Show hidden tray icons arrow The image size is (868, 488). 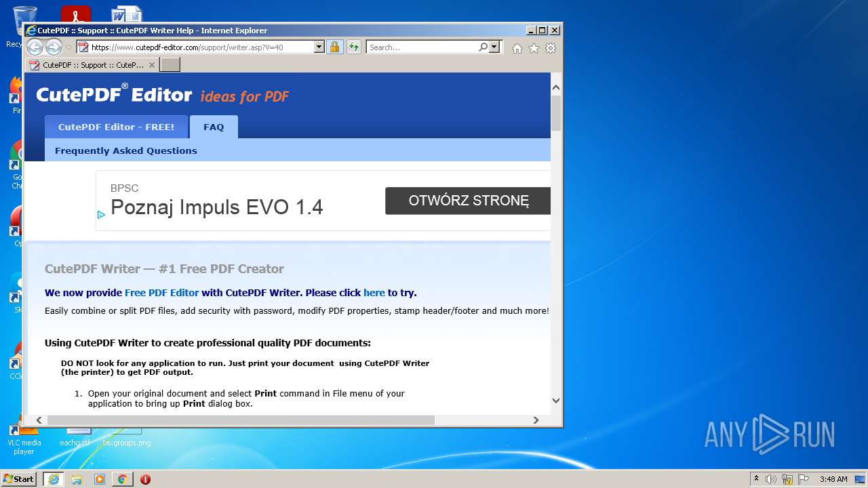click(756, 479)
